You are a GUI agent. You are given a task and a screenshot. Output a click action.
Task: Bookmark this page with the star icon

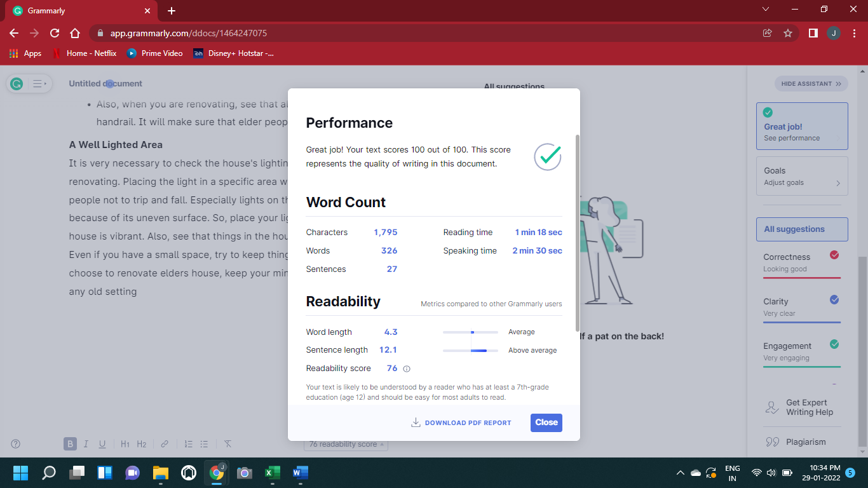788,33
